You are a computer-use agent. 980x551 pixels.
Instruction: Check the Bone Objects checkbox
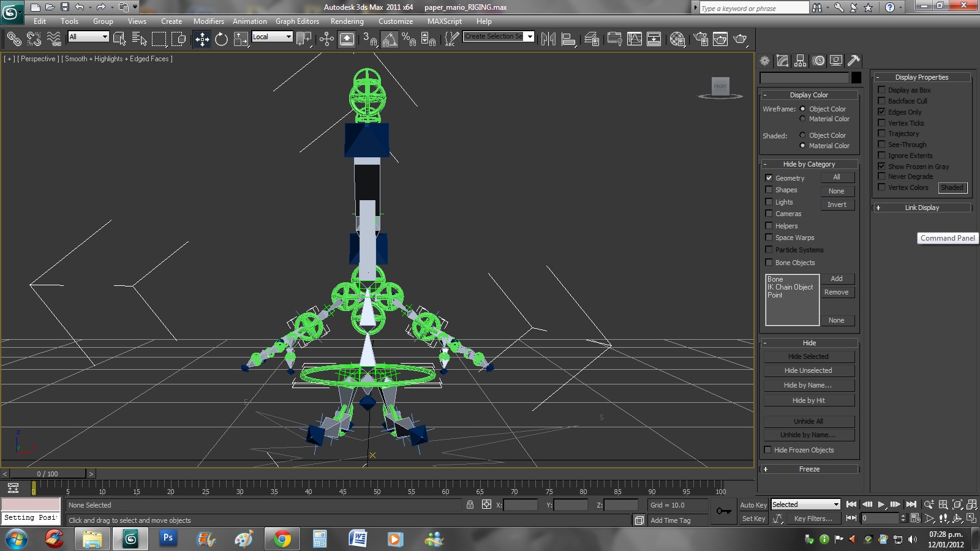769,263
